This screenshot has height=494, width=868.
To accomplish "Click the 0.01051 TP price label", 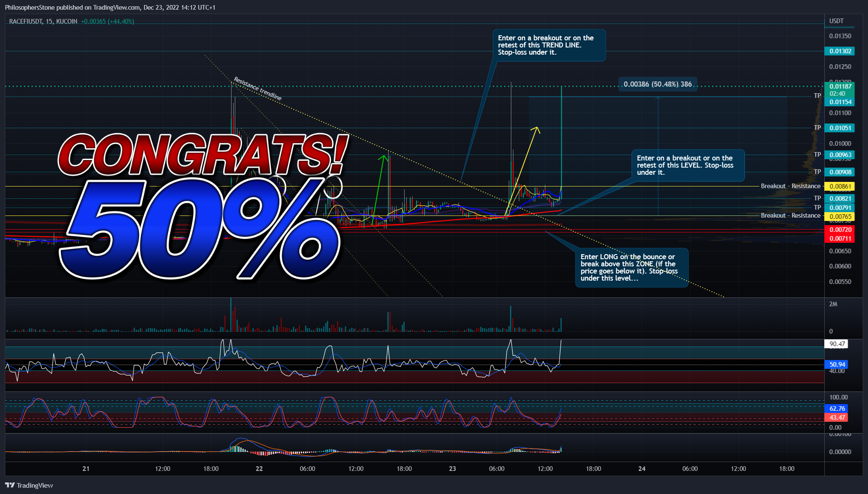I will click(x=840, y=128).
